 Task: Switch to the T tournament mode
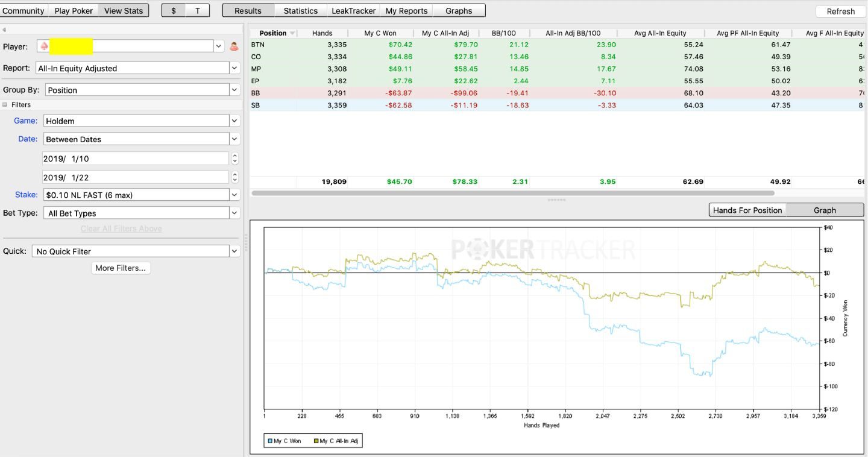coord(198,11)
